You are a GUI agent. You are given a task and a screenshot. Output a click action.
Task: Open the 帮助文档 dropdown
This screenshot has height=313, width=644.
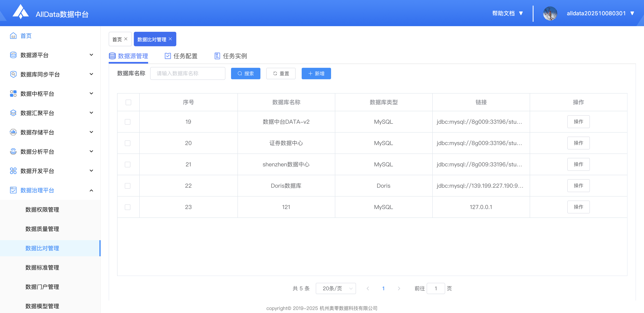pyautogui.click(x=507, y=13)
